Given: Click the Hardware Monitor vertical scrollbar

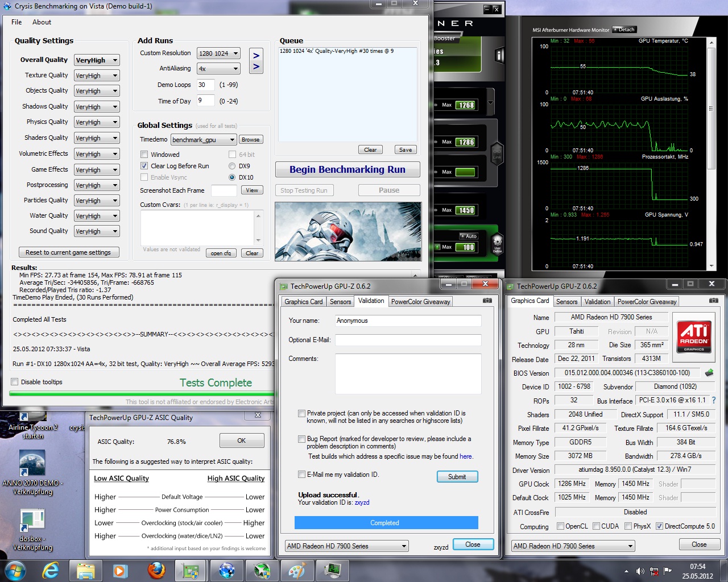Looking at the screenshot, I should click(711, 153).
